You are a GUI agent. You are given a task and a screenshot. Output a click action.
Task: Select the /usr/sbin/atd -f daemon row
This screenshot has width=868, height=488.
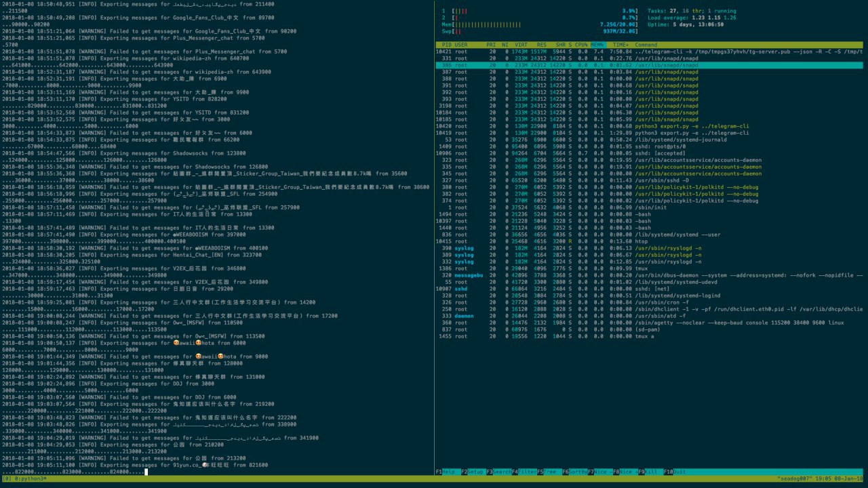click(x=650, y=316)
